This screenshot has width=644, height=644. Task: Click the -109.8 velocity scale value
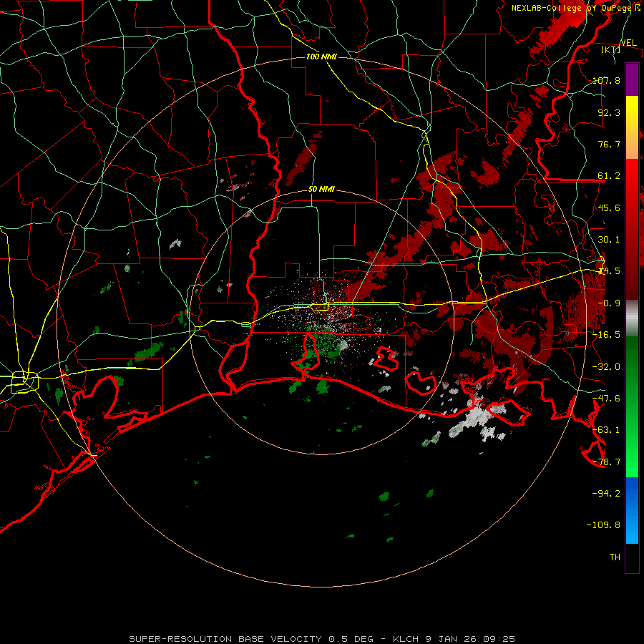(604, 525)
